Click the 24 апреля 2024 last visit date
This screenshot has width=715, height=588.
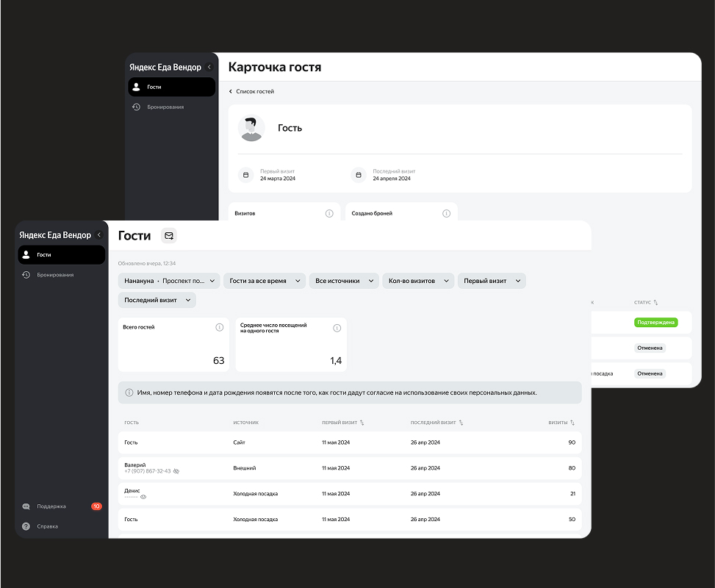coord(392,179)
